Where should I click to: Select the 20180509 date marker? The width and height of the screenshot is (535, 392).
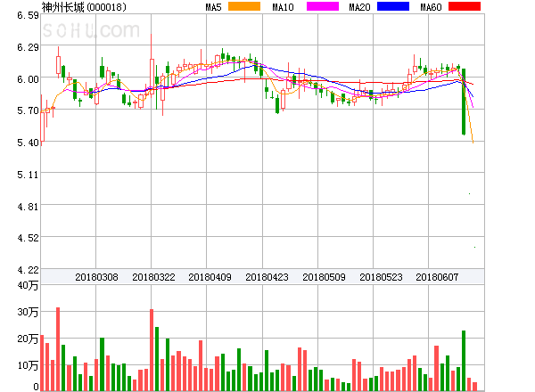(x=324, y=277)
